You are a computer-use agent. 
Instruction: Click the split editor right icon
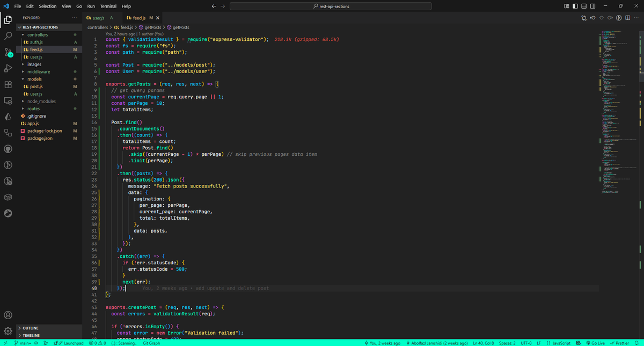pyautogui.click(x=627, y=18)
